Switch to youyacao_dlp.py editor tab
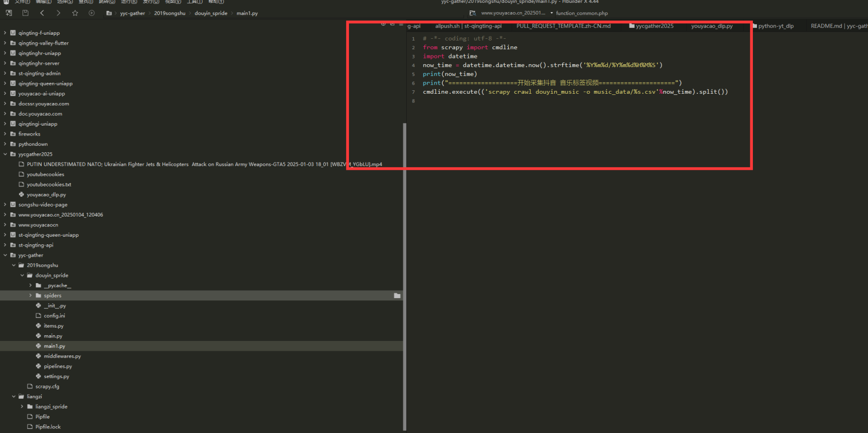This screenshot has width=868, height=433. 712,26
